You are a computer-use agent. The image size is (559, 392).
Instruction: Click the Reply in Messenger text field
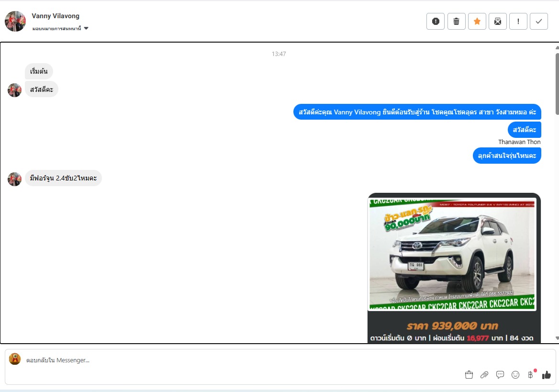point(239,360)
